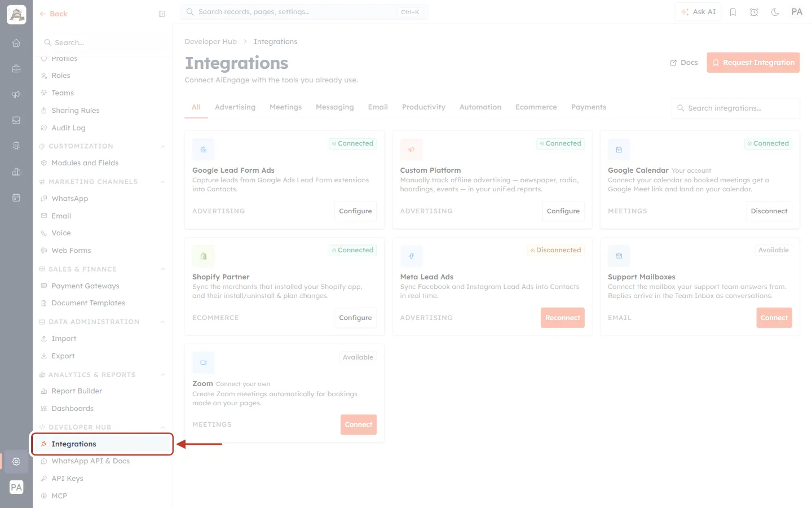Screen dimensions: 812x508
Task: Open the Home icon in the left rail
Action: click(16, 43)
